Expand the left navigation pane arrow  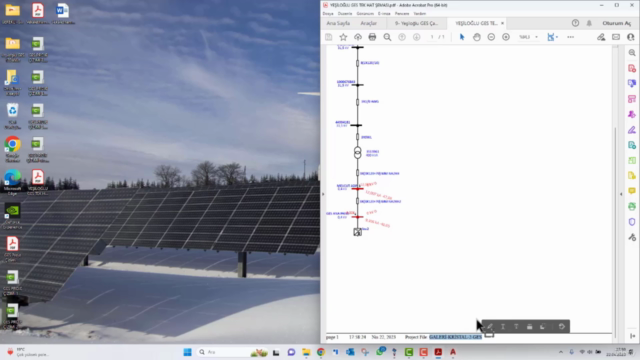tap(323, 194)
